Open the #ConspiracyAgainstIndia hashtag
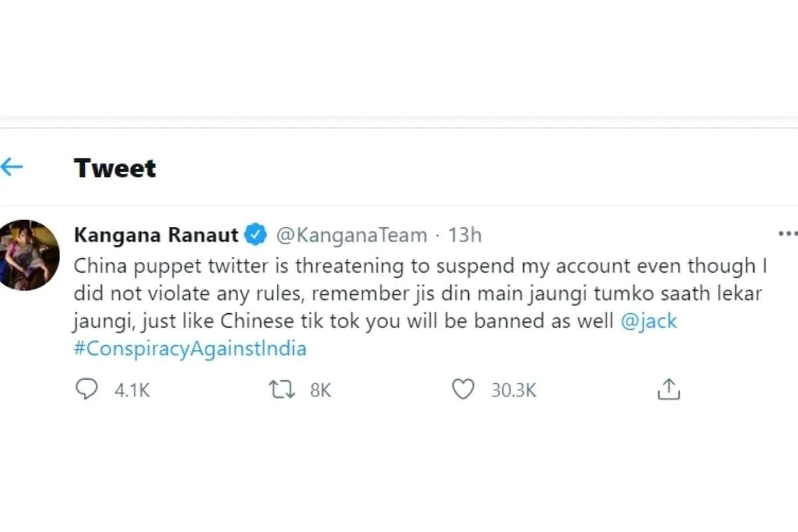 [190, 348]
